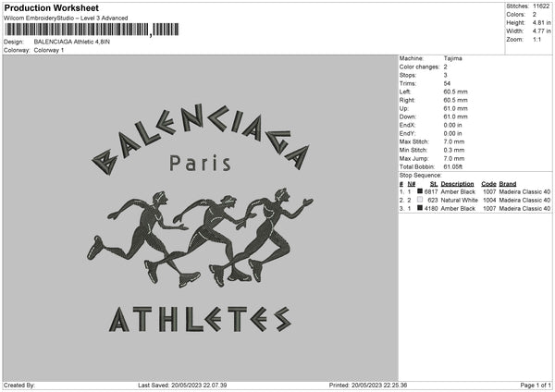The width and height of the screenshot is (555, 392).
Task: Click the 'Paris' text in the design
Action: tap(200, 163)
